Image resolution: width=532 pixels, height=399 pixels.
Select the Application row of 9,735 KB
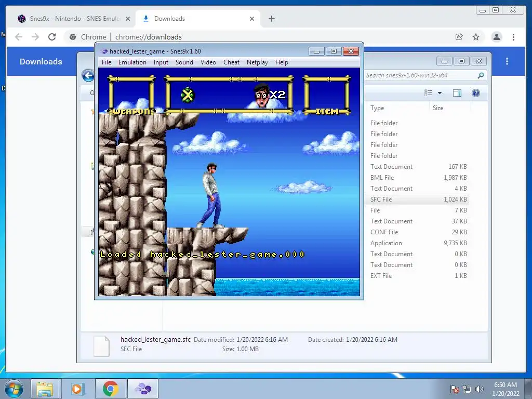tap(417, 243)
